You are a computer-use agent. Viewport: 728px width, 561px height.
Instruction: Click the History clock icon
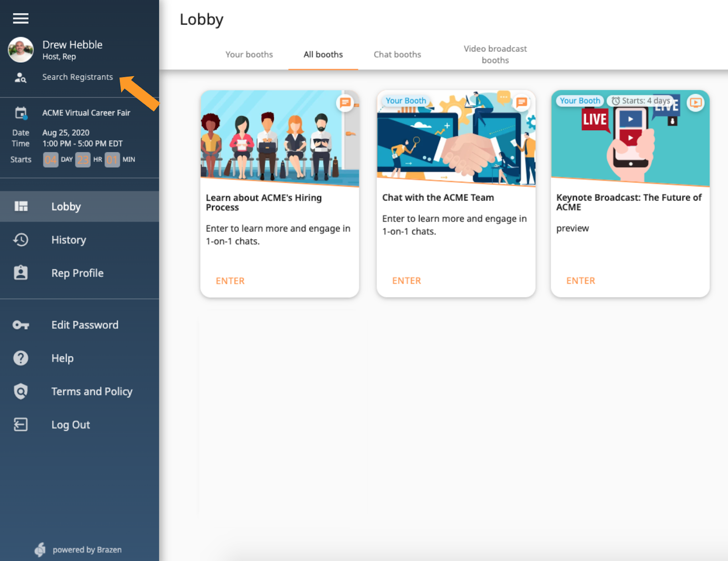21,240
